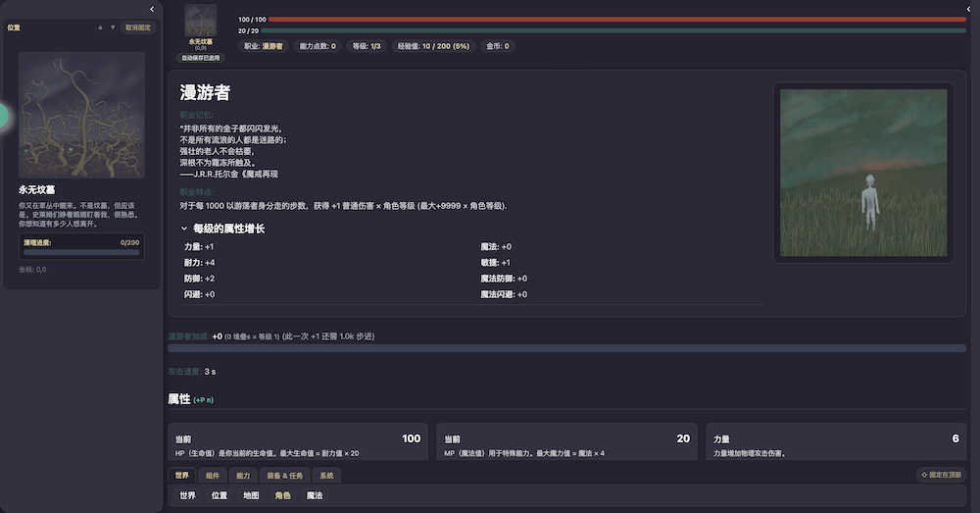Move the 位置 panel down with the down arrow

113,27
